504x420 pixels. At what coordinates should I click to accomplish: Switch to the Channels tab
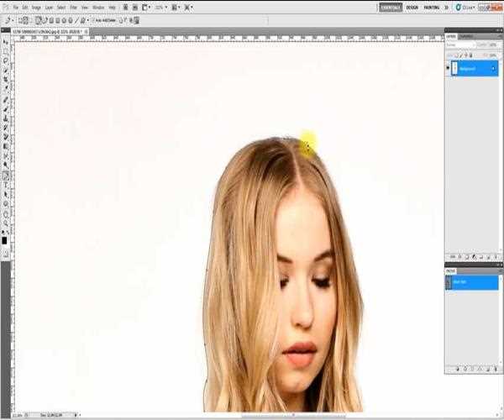coord(465,37)
